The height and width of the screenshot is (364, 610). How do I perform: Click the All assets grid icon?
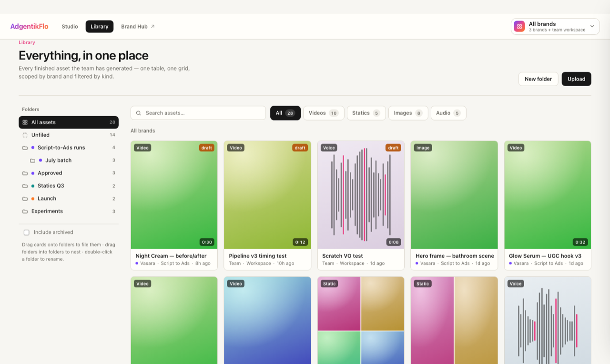point(25,122)
